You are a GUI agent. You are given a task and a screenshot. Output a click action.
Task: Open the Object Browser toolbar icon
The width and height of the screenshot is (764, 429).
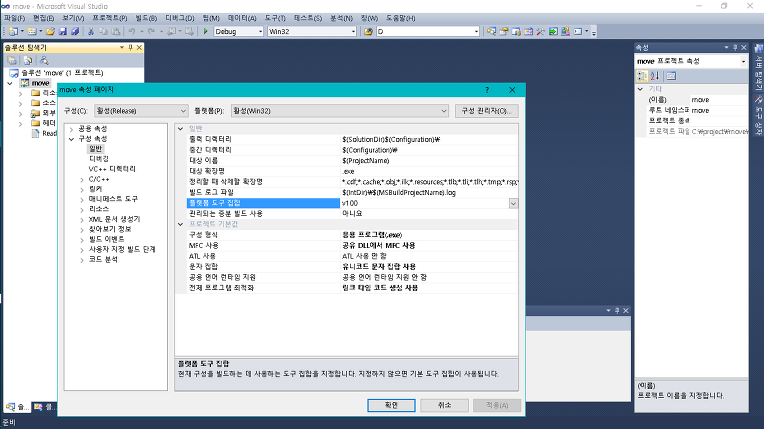click(516, 31)
